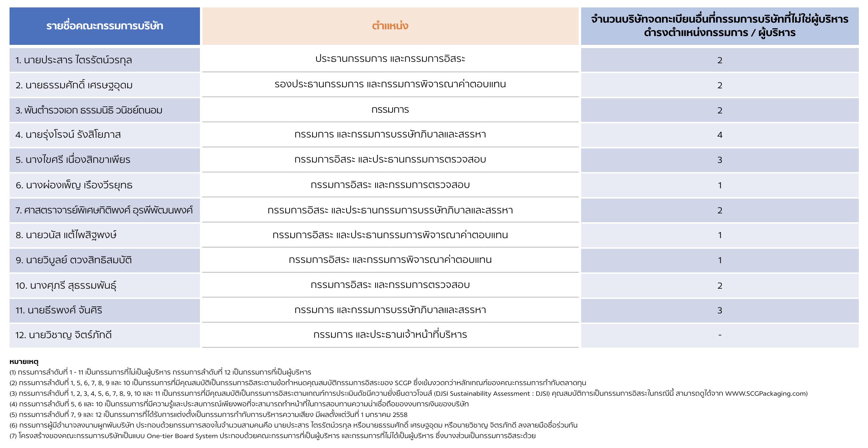The image size is (868, 448).
Task: Click position cell ประธานกรรมการ และกรรมการอิสระ
Action: coord(390,59)
